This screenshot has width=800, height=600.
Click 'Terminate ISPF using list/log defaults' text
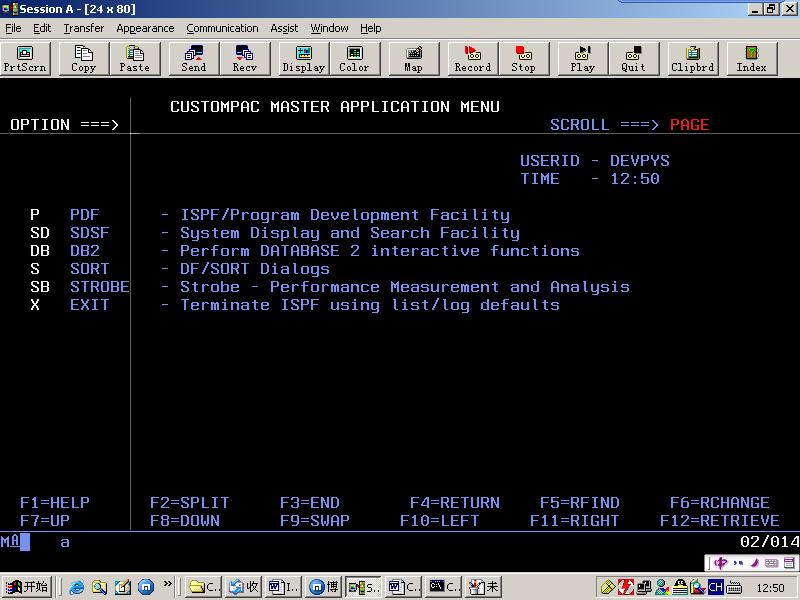click(x=370, y=305)
